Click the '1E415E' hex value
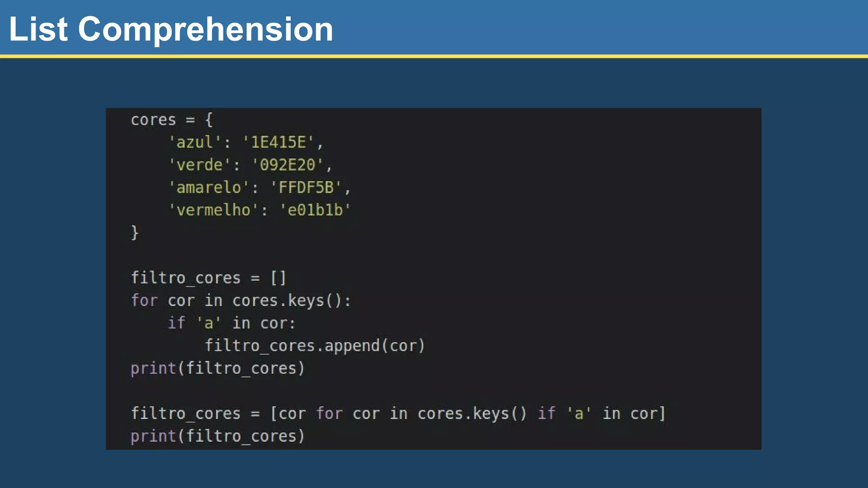Viewport: 868px width, 488px height. pyautogui.click(x=278, y=142)
